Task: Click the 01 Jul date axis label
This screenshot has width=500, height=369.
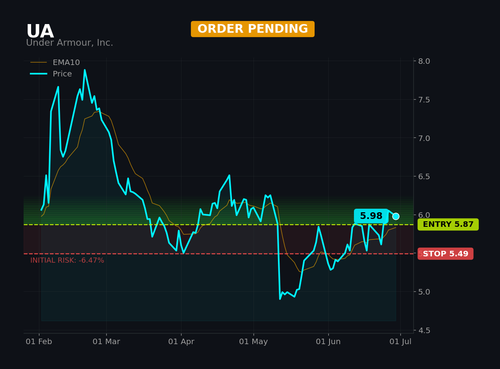Action: [401, 342]
